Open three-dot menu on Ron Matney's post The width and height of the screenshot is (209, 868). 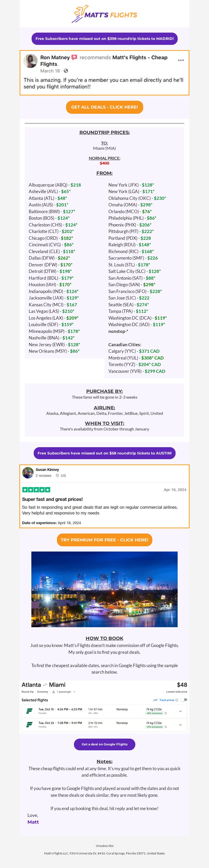point(181,60)
